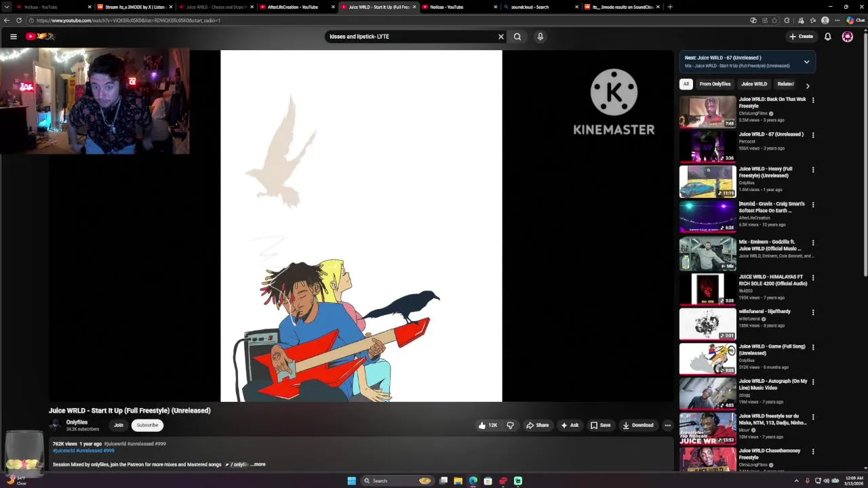Show more filter chips with right arrow
Image resolution: width=868 pixels, height=488 pixels.
tap(807, 86)
